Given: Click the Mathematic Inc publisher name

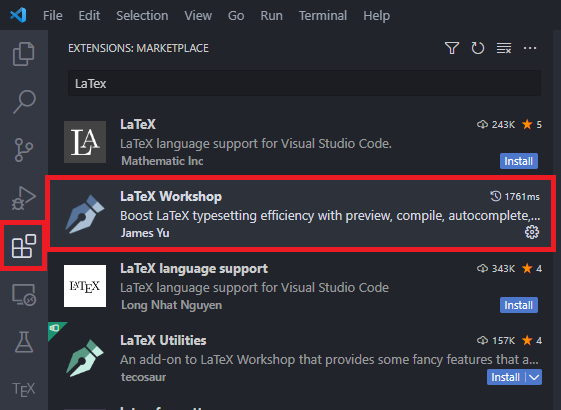Looking at the screenshot, I should point(162,161).
